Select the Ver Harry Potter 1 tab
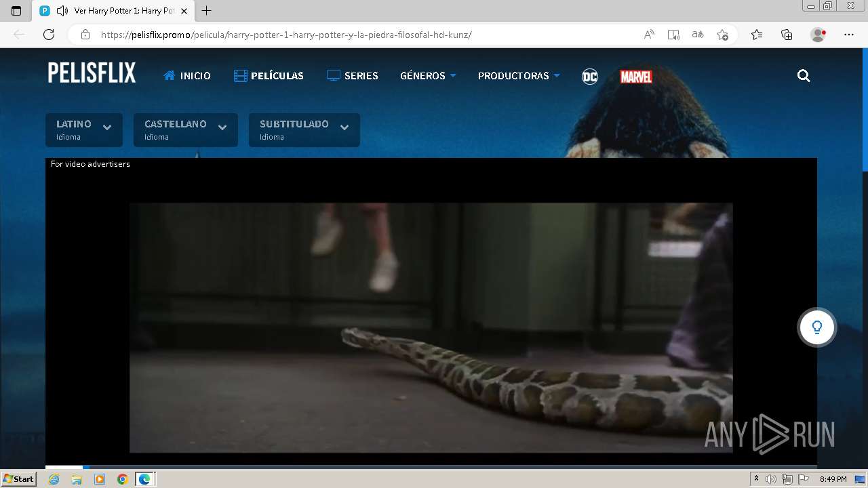This screenshot has width=868, height=488. [x=113, y=11]
